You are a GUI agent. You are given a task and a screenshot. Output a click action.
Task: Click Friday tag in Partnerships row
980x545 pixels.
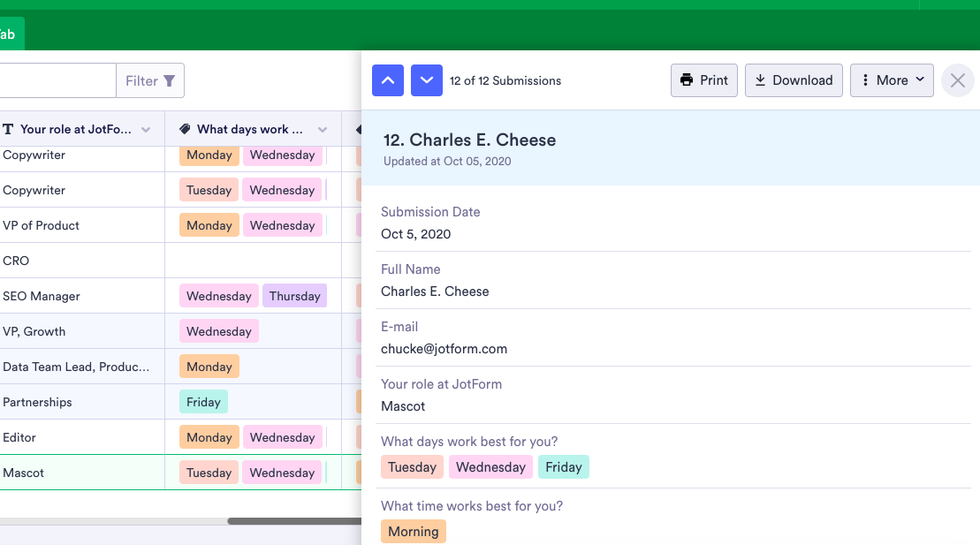click(x=203, y=402)
